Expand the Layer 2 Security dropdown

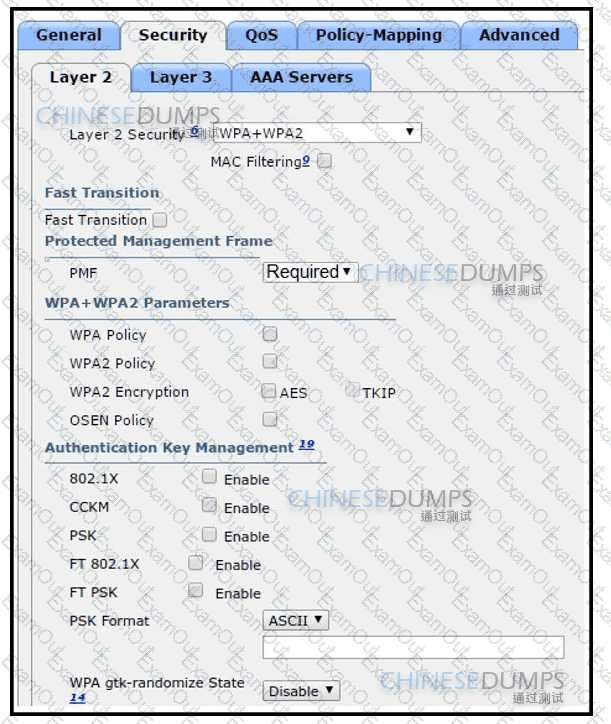pyautogui.click(x=316, y=133)
